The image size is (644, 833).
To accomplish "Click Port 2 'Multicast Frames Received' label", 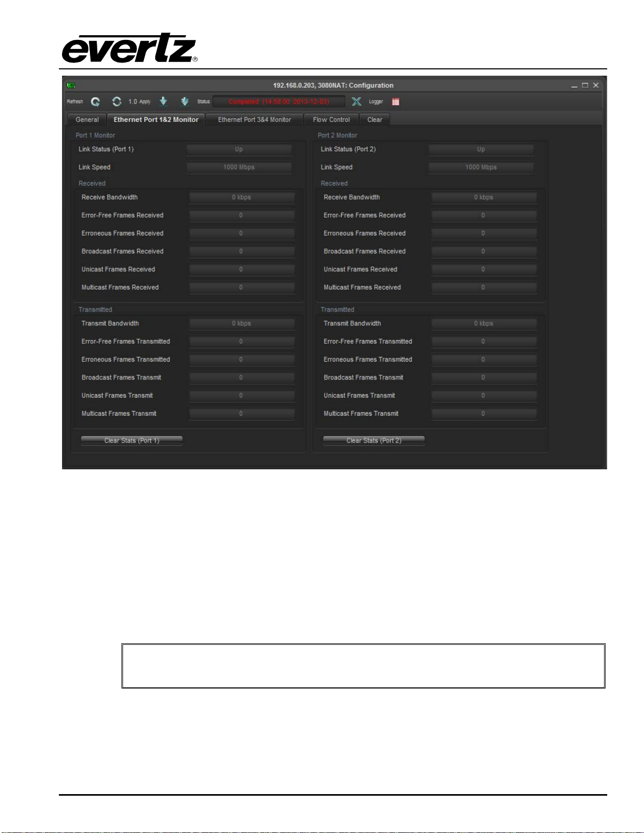I will pyautogui.click(x=362, y=287).
